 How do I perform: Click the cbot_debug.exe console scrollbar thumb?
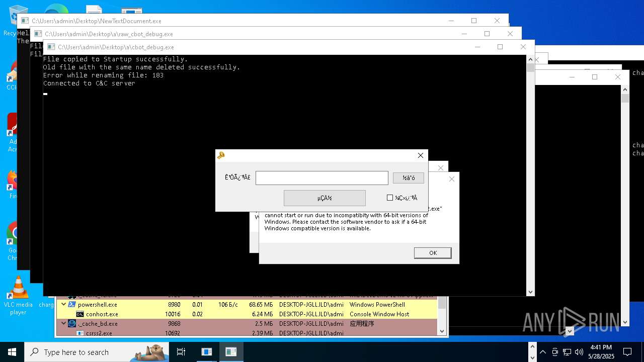click(530, 67)
